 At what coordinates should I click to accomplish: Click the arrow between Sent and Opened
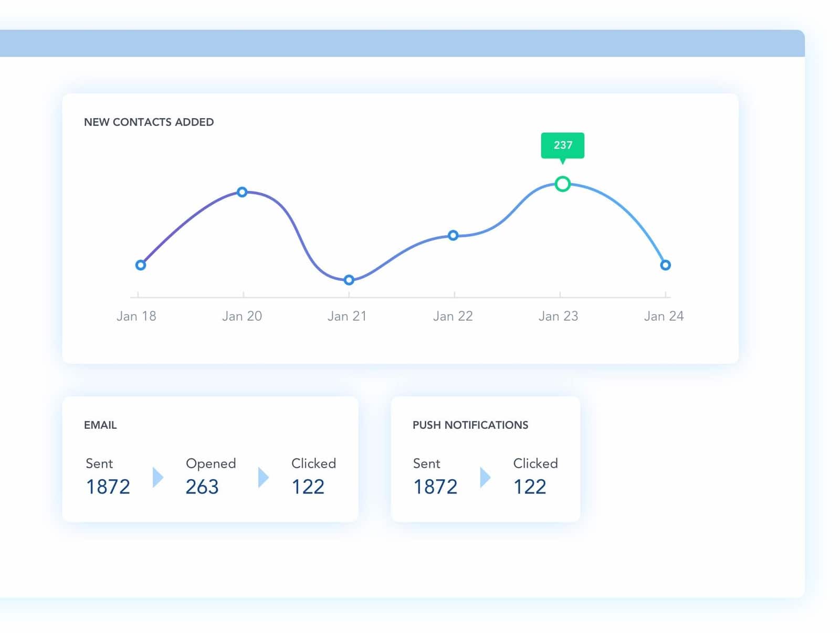click(158, 477)
